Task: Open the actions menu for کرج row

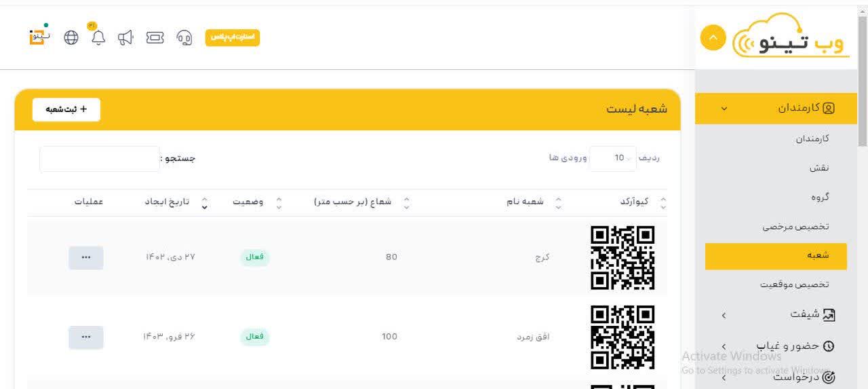Action: (x=86, y=257)
